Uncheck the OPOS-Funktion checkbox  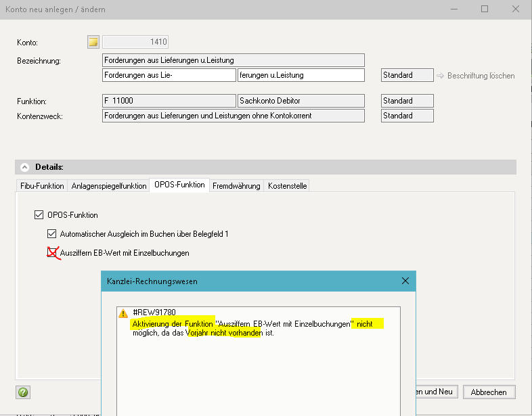point(39,215)
